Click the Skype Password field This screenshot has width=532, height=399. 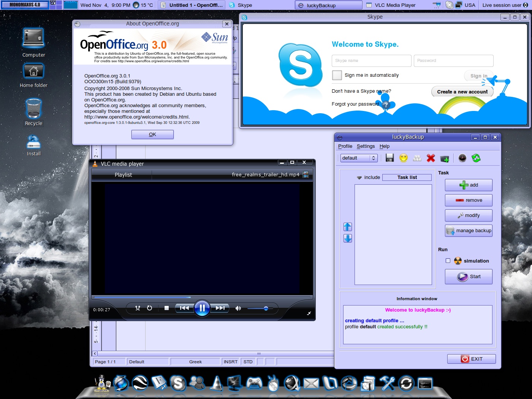coord(454,61)
